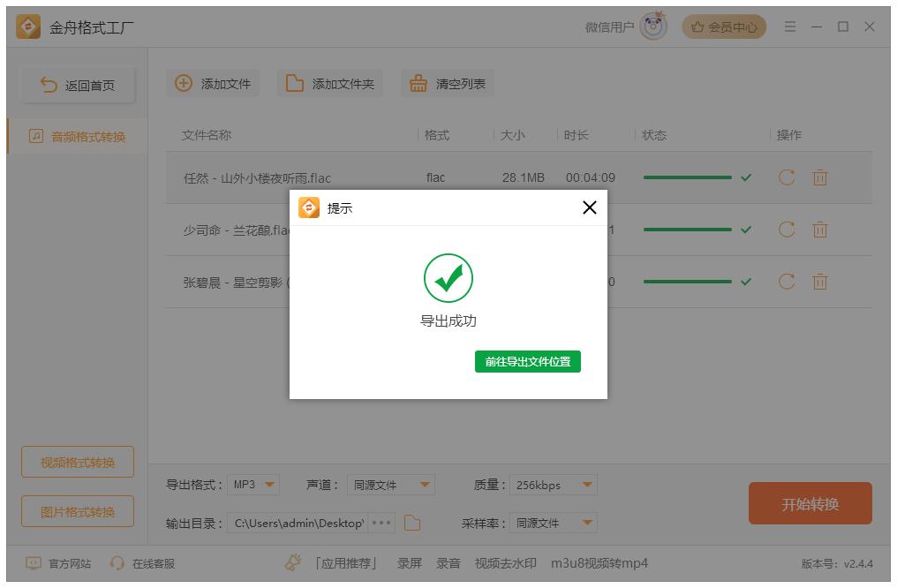Click 前往导出文件位置 in the dialog
897x588 pixels.
coord(528,361)
